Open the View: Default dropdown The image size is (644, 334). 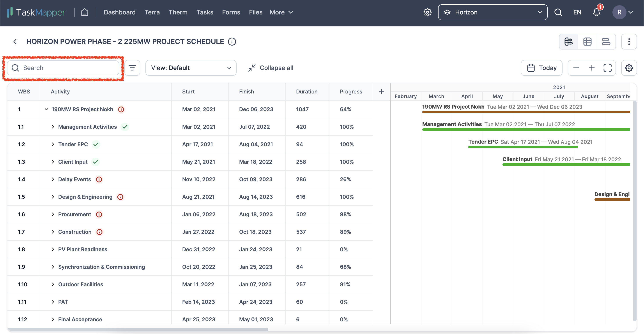(191, 68)
